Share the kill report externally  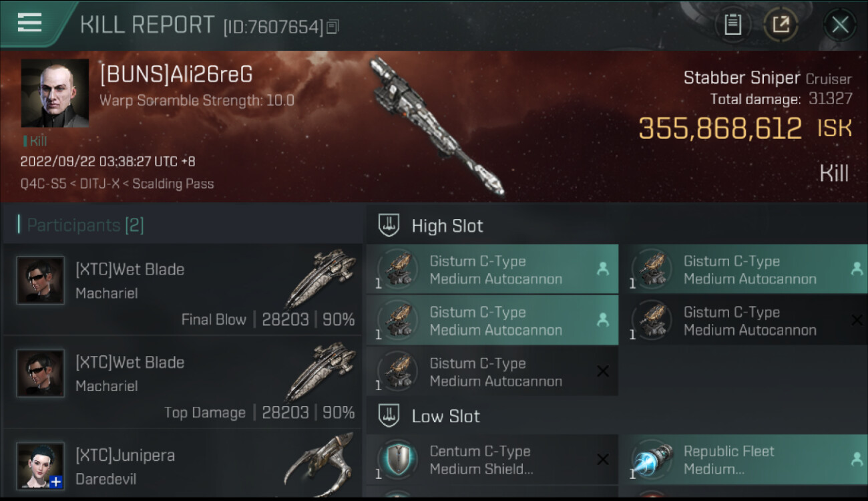click(781, 25)
